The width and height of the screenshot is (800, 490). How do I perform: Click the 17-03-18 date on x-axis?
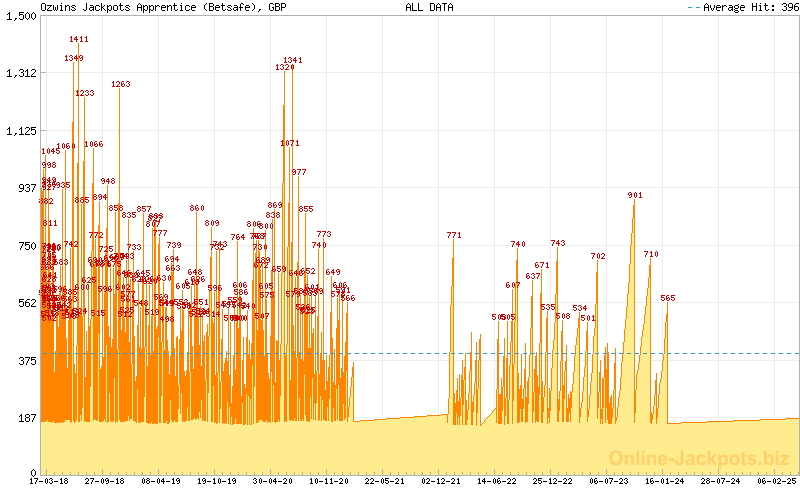(49, 481)
